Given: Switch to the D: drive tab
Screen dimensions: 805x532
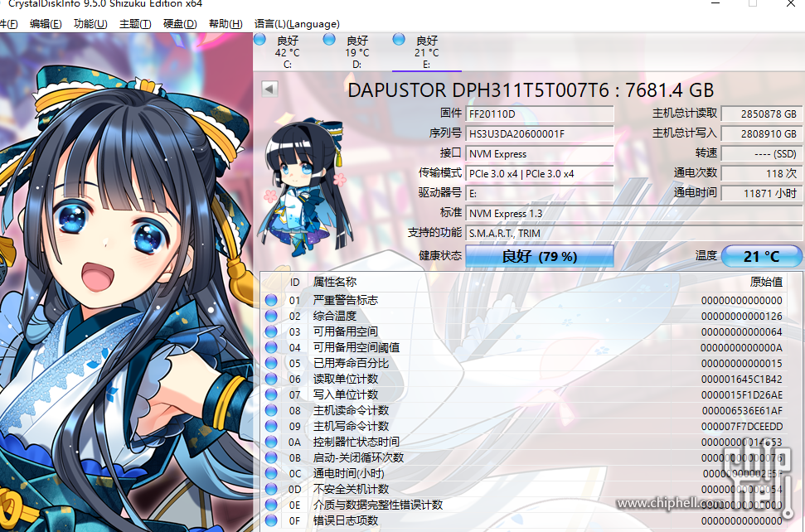Looking at the screenshot, I should point(356,52).
